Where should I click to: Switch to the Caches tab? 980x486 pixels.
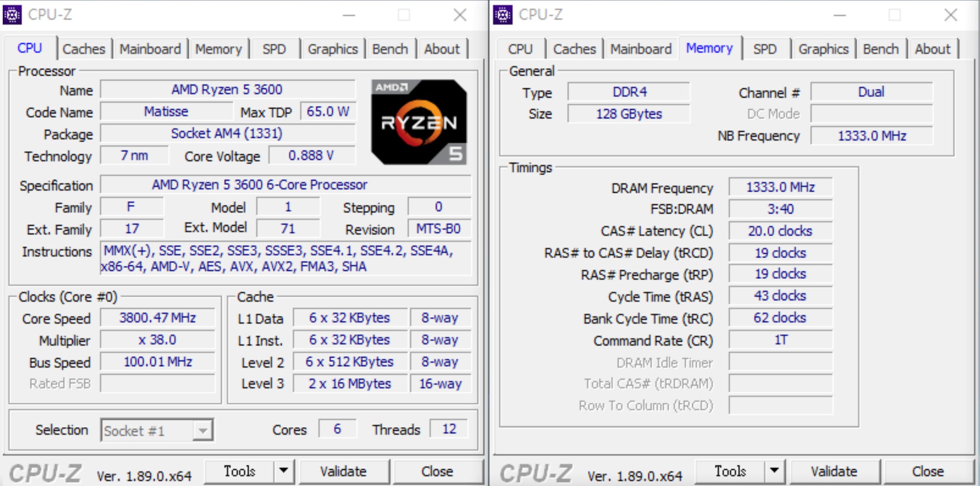tap(84, 49)
